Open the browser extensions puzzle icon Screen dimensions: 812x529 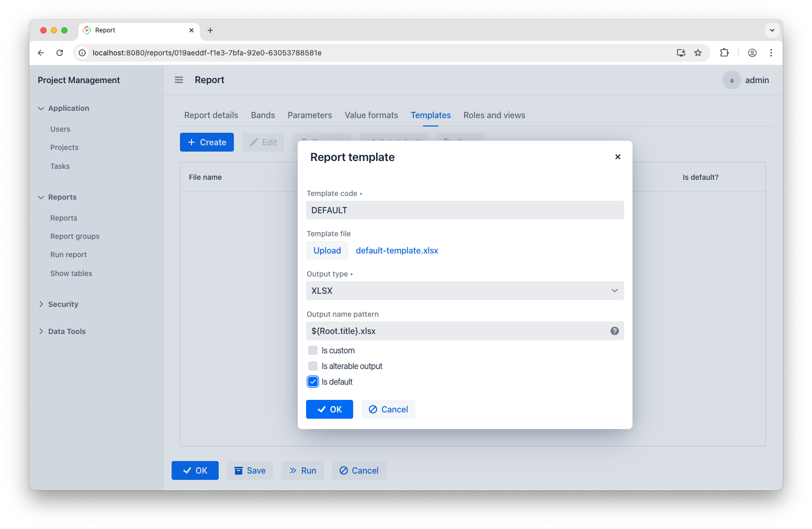[724, 53]
